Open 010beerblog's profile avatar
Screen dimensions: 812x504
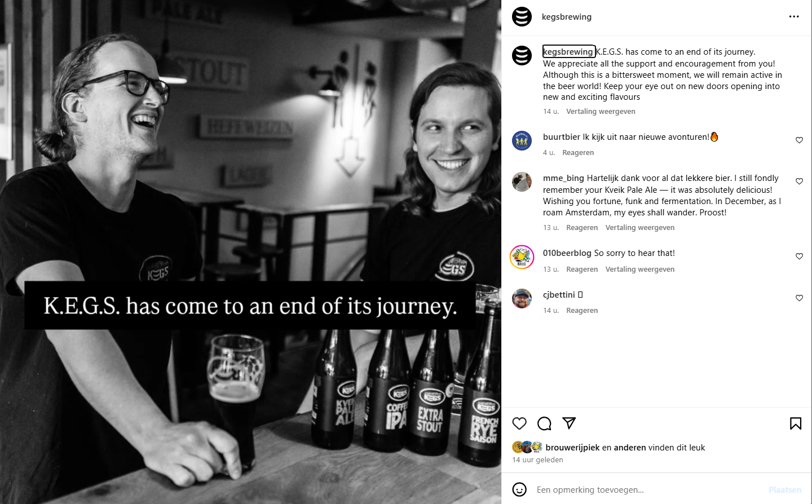point(522,257)
